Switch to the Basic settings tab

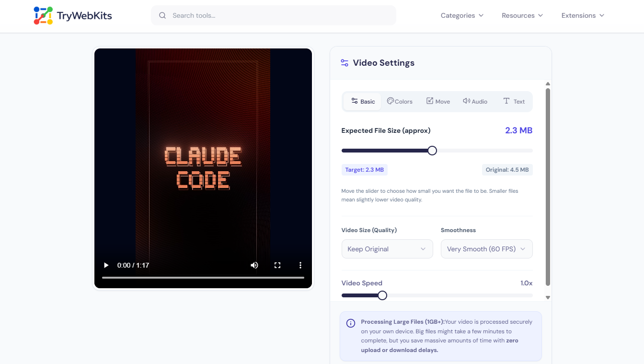[x=362, y=101]
